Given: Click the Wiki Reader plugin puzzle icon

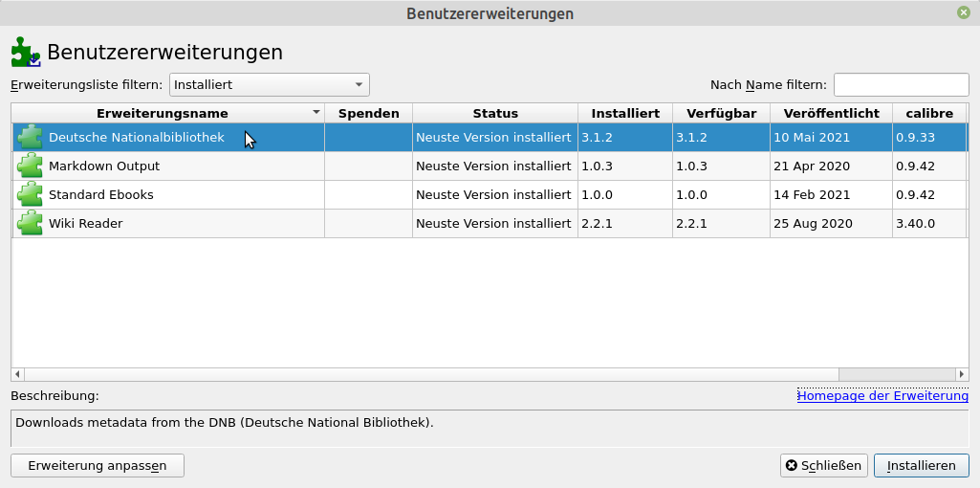Looking at the screenshot, I should tap(30, 223).
